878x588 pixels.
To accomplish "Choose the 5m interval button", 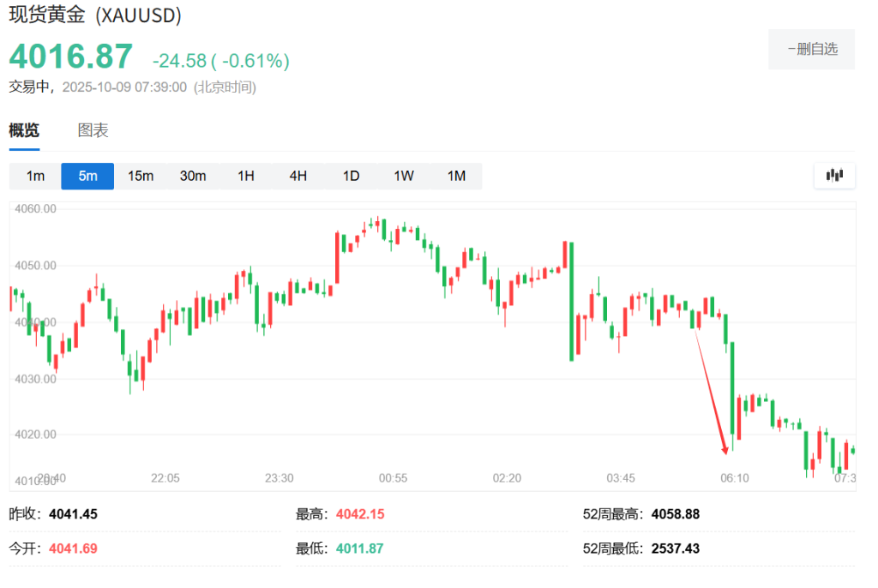I will click(x=87, y=176).
